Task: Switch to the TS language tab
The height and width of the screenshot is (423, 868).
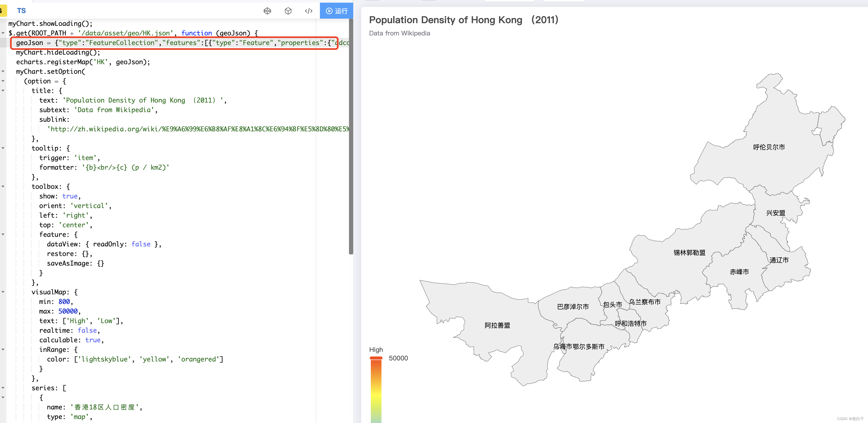Action: [21, 11]
